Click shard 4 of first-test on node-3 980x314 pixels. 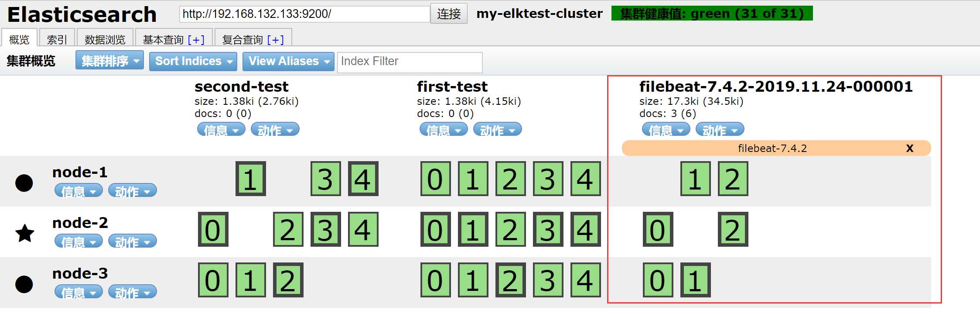(585, 280)
